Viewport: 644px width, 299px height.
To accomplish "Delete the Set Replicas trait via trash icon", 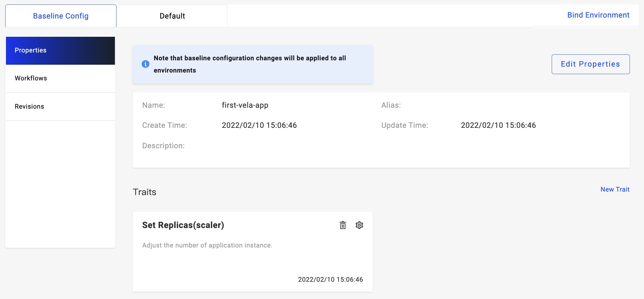I will click(343, 225).
